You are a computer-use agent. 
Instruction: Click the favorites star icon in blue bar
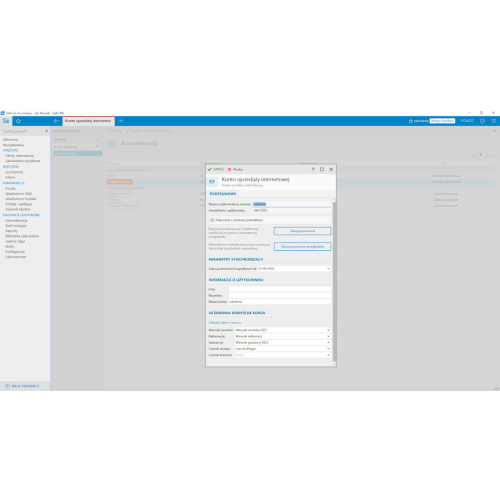(18, 121)
